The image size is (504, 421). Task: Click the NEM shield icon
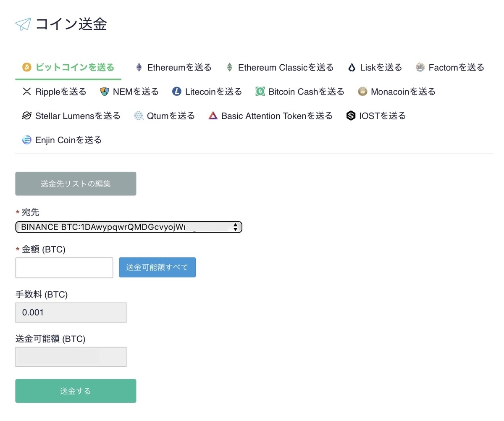[105, 92]
